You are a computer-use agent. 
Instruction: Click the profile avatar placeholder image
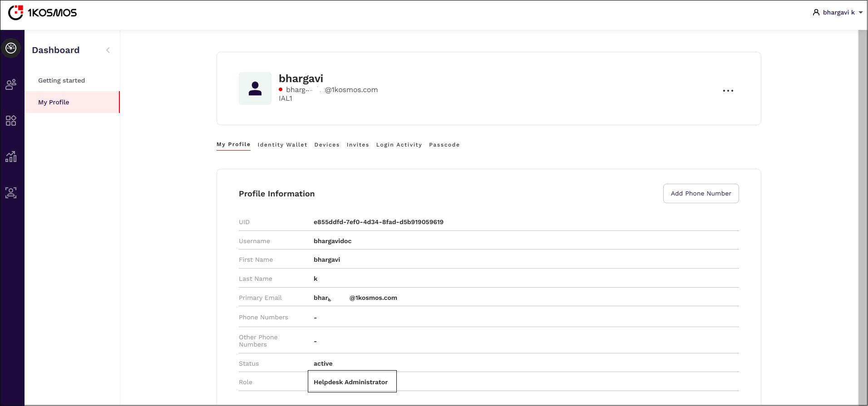255,88
